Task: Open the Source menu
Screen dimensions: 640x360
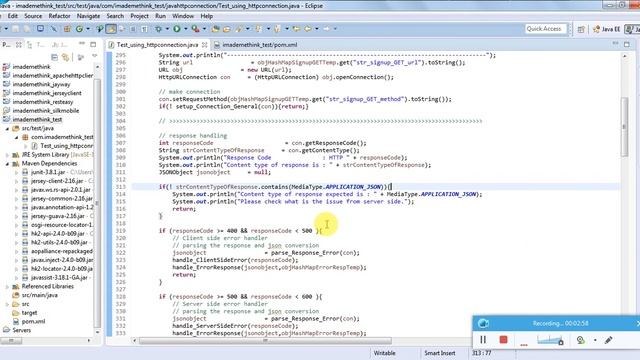Action: coord(33,16)
